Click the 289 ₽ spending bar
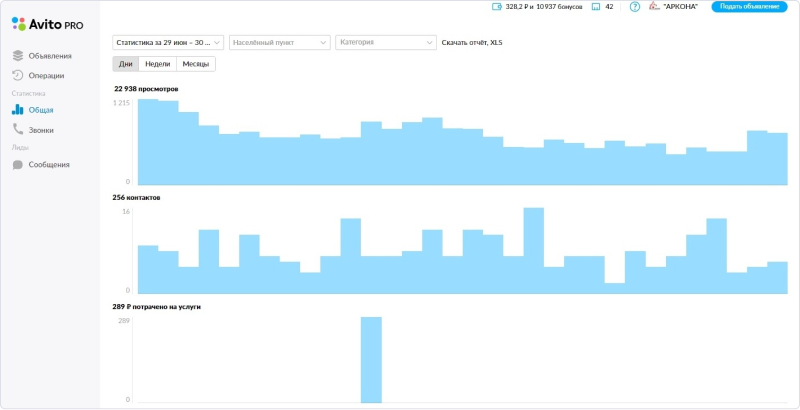Image resolution: width=800 pixels, height=410 pixels. [371, 360]
